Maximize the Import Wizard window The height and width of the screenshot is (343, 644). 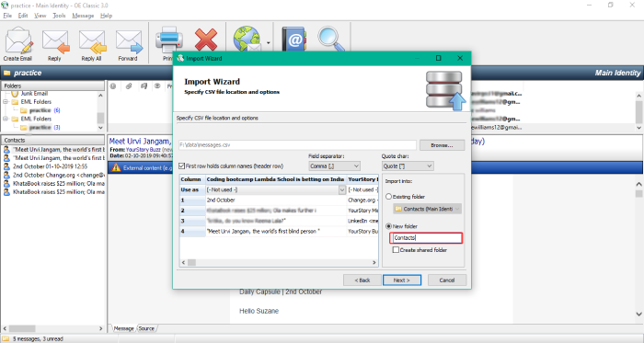438,58
